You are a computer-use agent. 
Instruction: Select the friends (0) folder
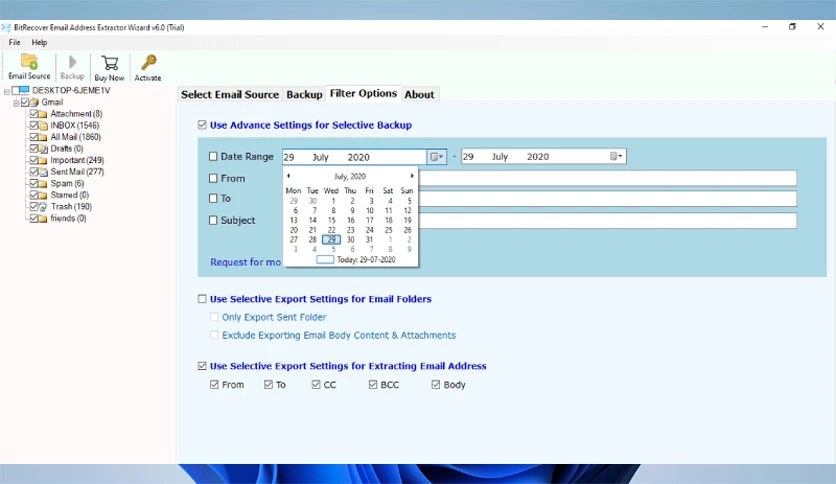pos(68,218)
